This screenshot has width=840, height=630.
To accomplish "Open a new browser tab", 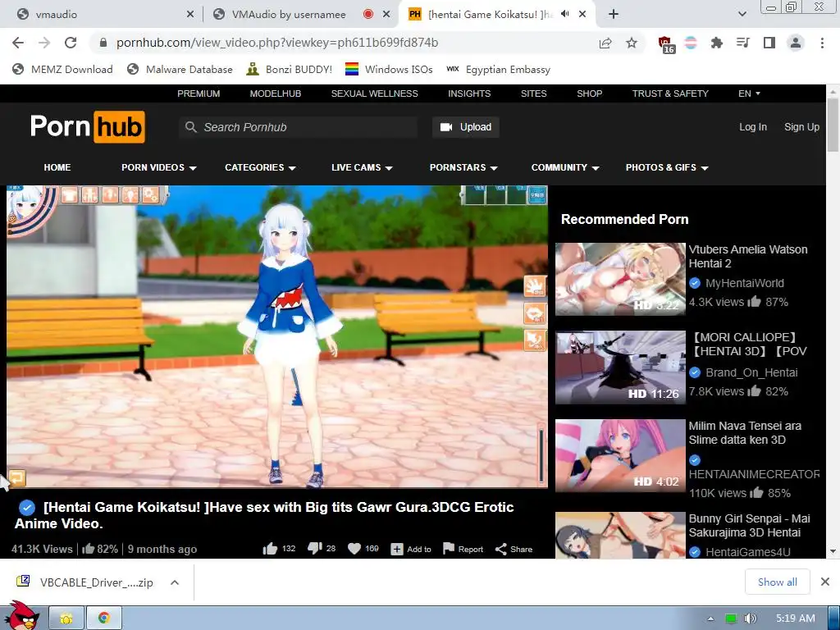I will [614, 15].
